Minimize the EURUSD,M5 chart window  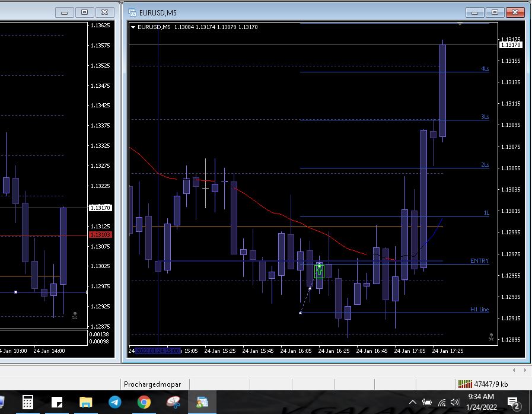coord(474,12)
